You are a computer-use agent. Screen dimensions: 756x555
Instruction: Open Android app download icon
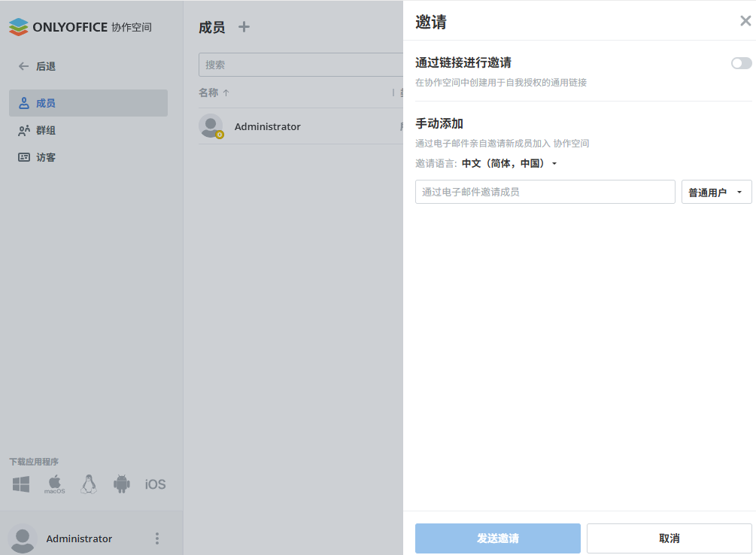(122, 484)
